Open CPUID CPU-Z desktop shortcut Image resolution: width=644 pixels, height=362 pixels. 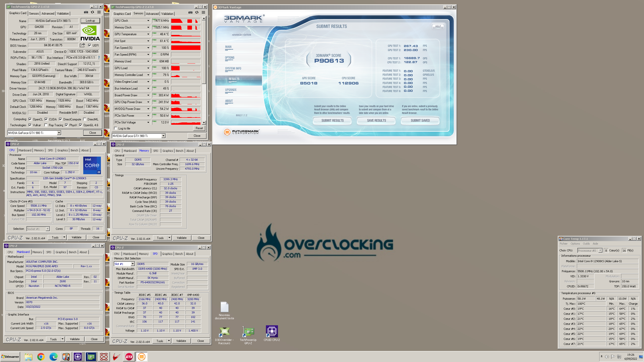[272, 334]
